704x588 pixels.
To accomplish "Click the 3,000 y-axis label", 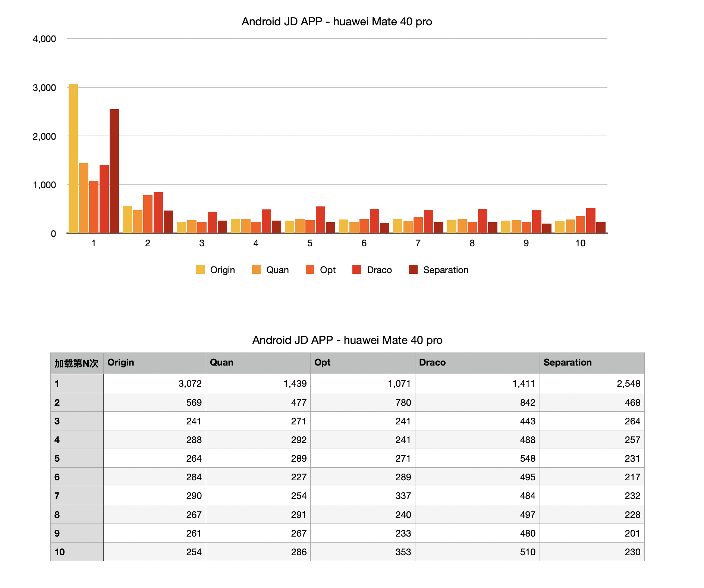I will tap(44, 88).
